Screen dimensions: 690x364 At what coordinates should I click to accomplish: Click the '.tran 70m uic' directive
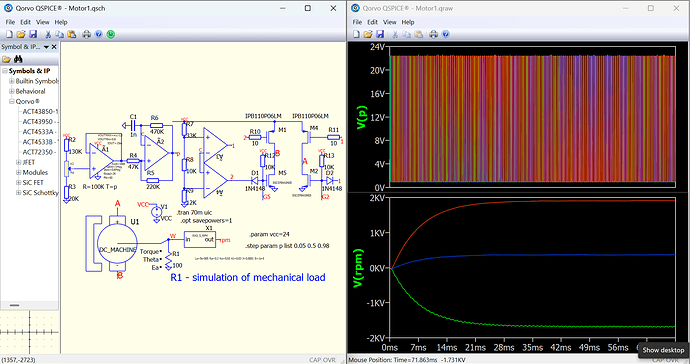point(194,213)
